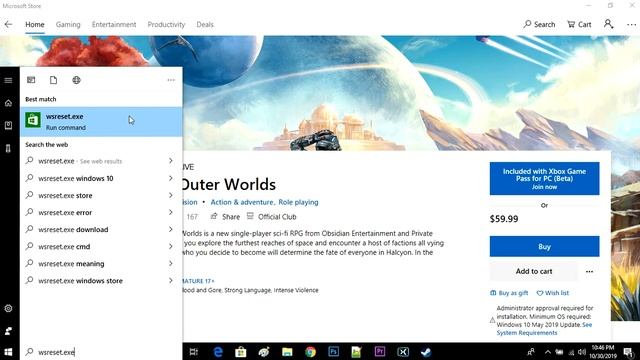
Task: Open the notebook icon in search sidebar
Action: pos(8,125)
